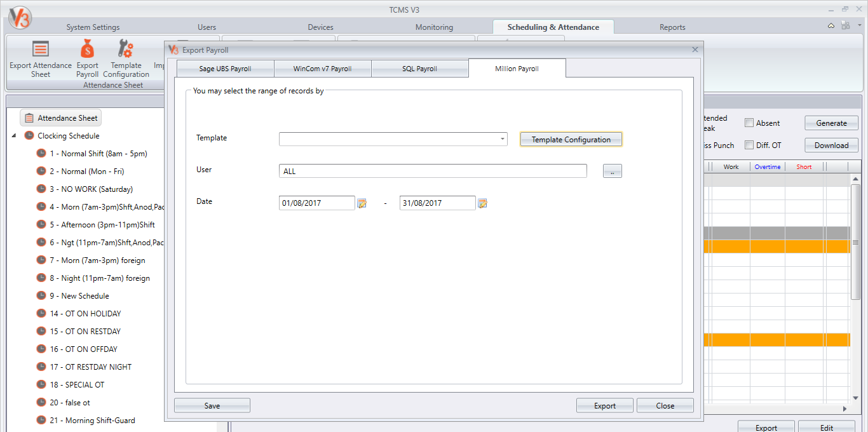Click clock icon beside 8 - Night foreign
The height and width of the screenshot is (432, 868).
tap(41, 278)
